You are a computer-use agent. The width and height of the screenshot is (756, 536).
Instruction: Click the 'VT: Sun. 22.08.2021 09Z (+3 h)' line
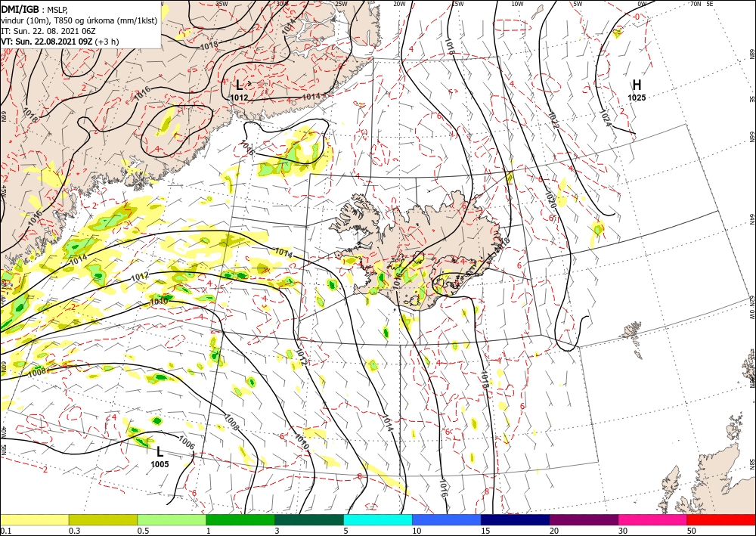click(x=60, y=42)
